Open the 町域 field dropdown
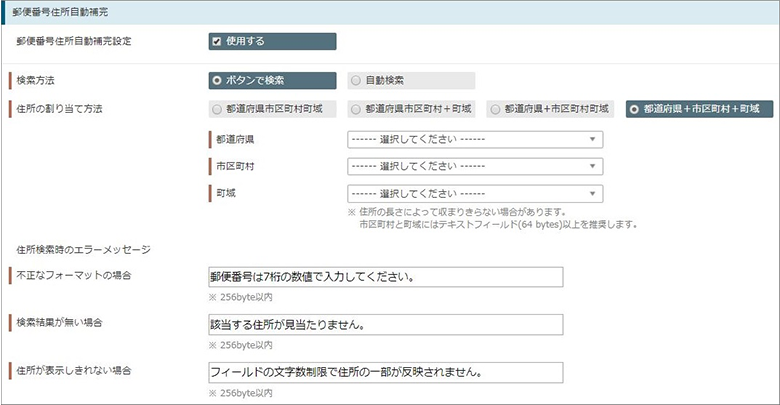Viewport: 780px width, 405px height. (x=475, y=194)
